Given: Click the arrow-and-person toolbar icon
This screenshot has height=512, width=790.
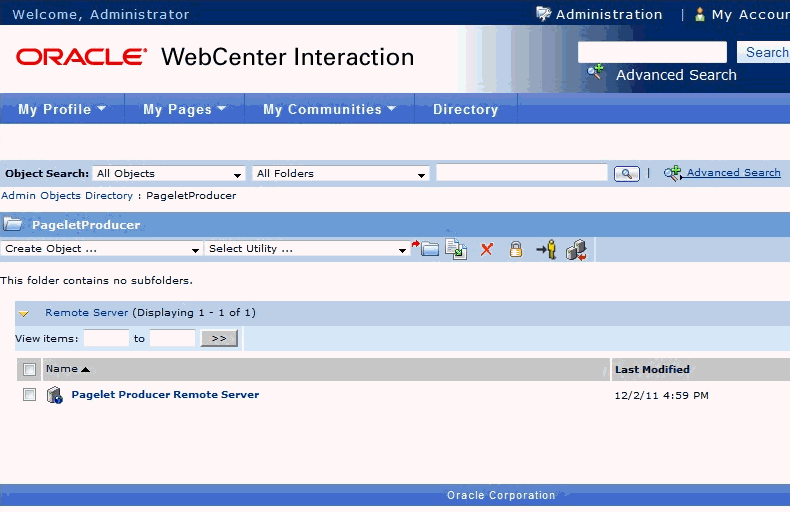Looking at the screenshot, I should coord(547,249).
